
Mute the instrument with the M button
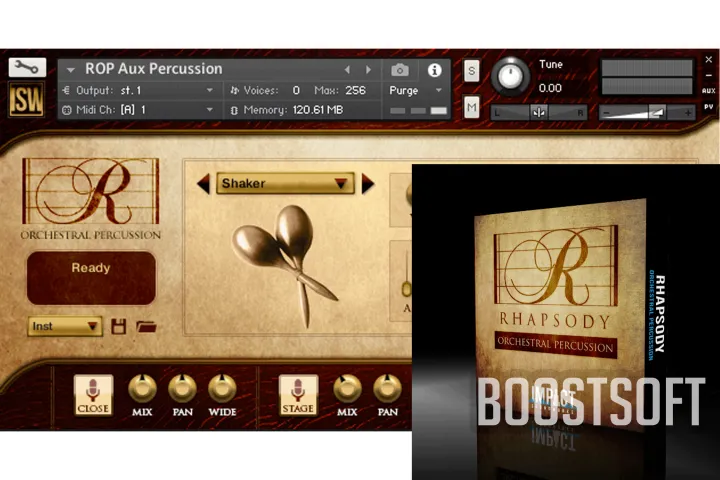pyautogui.click(x=472, y=106)
